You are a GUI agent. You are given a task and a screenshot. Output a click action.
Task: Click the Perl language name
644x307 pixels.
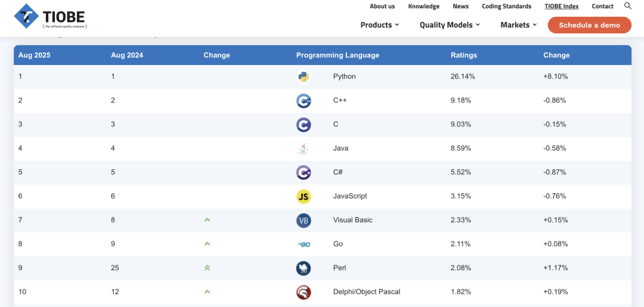339,268
